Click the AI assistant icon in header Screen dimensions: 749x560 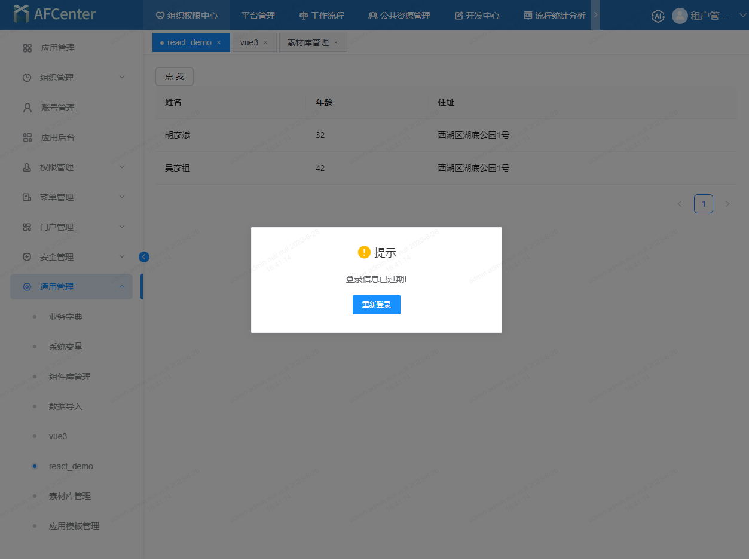[x=658, y=16]
